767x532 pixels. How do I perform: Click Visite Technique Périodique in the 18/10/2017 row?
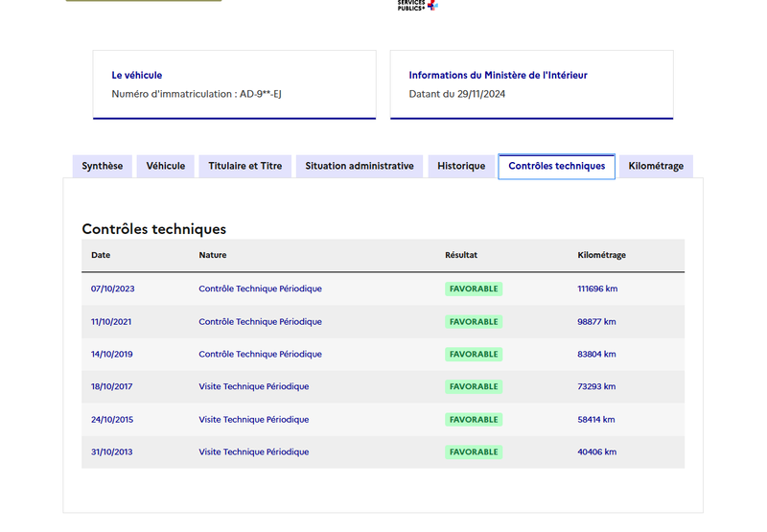click(254, 386)
